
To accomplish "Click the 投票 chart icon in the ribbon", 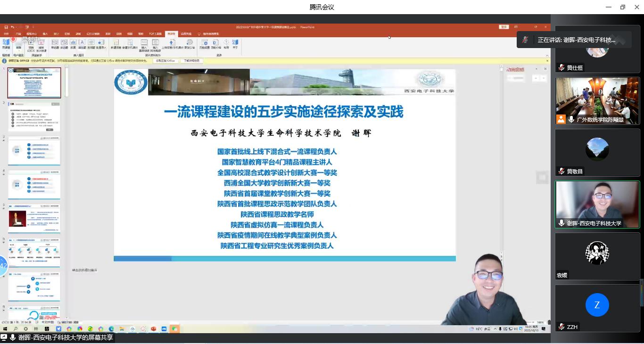I will pos(73,43).
